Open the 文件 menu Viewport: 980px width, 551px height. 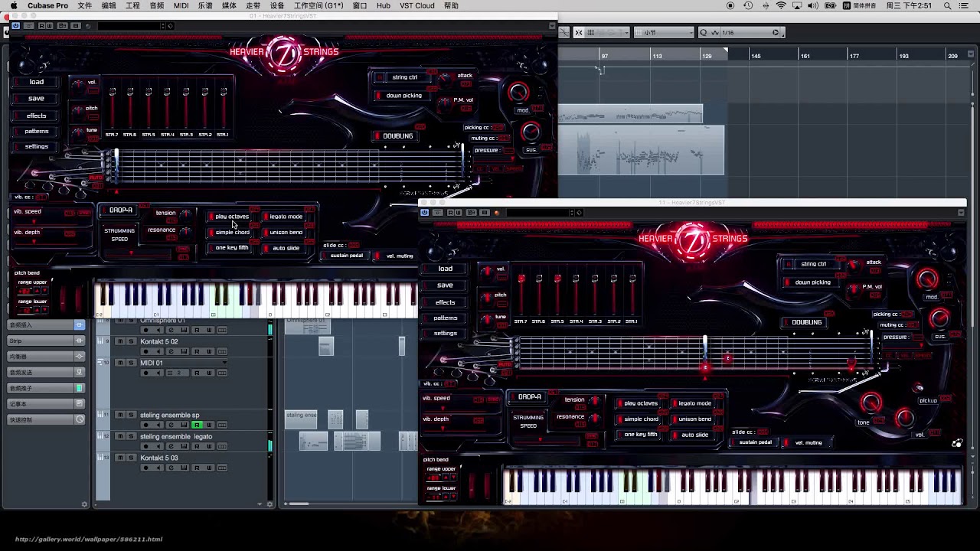(x=85, y=5)
